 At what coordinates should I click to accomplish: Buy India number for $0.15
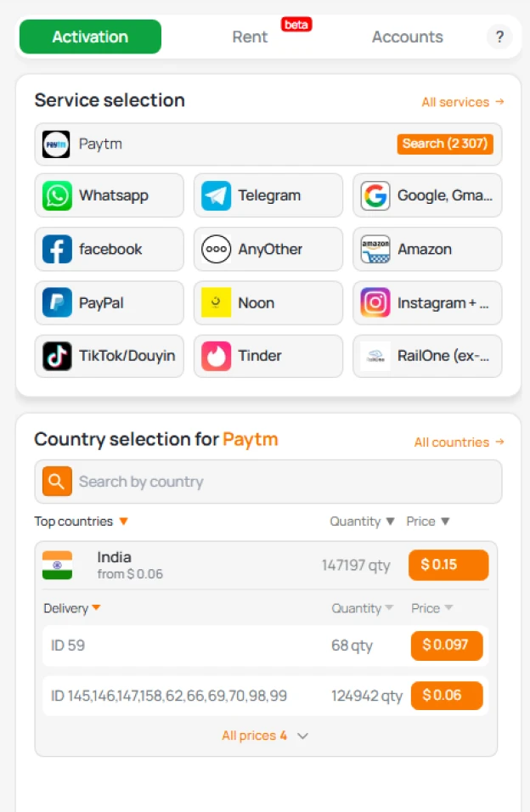pyautogui.click(x=448, y=564)
